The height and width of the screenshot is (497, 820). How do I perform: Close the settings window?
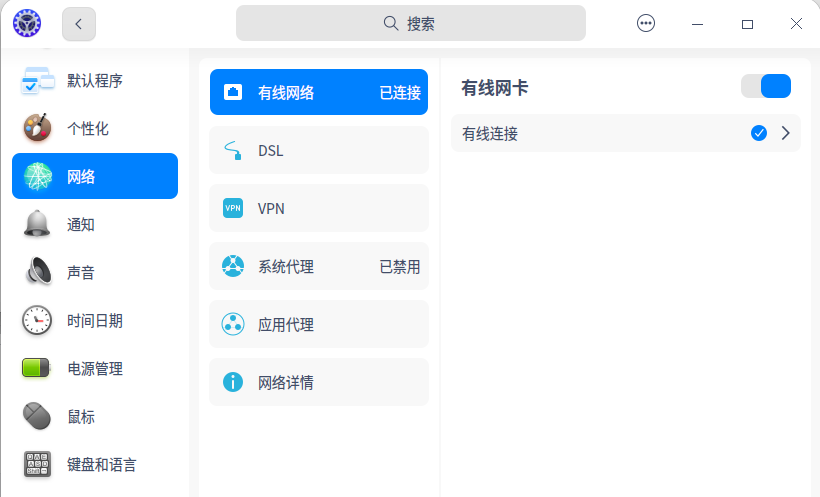click(796, 24)
